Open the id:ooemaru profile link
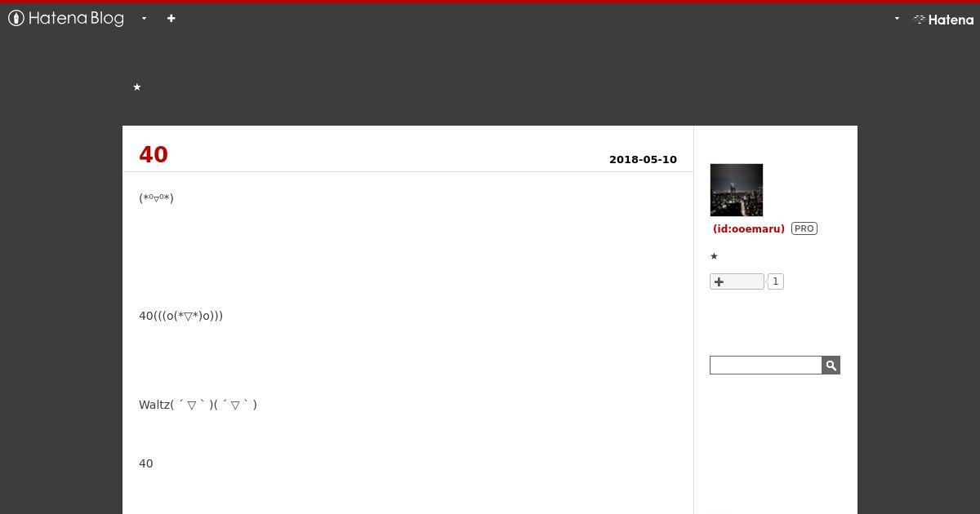This screenshot has width=980, height=514. click(x=749, y=229)
